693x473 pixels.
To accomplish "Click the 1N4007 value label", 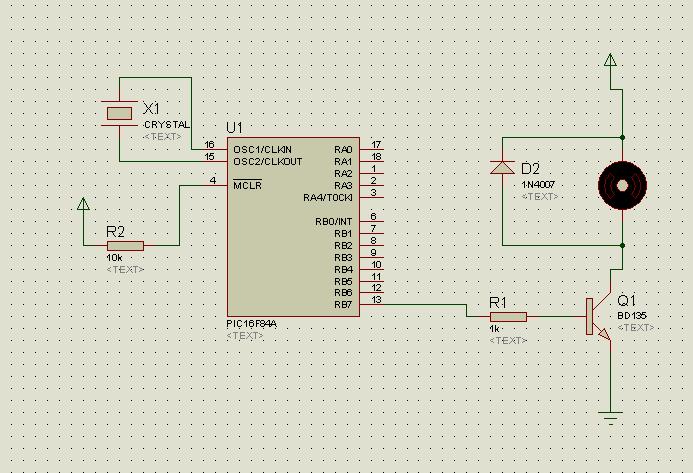I will [x=538, y=184].
